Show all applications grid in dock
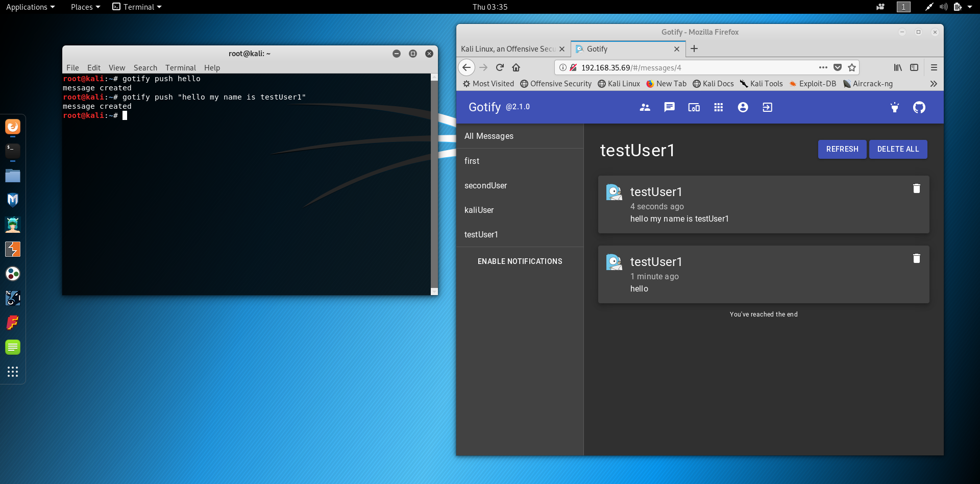980x484 pixels. tap(13, 371)
